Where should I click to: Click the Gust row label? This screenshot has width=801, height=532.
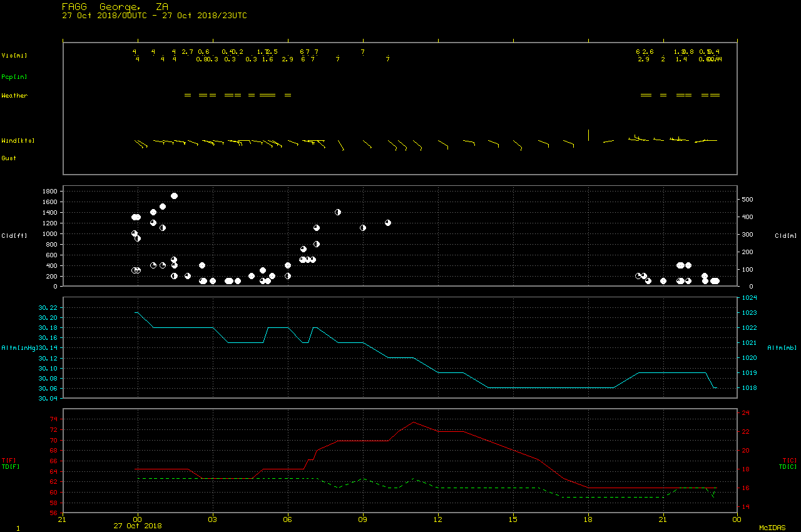pos(9,158)
